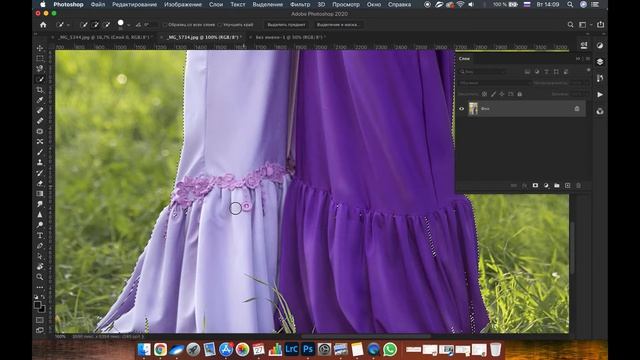Open the Фильтр menu

pos(300,4)
